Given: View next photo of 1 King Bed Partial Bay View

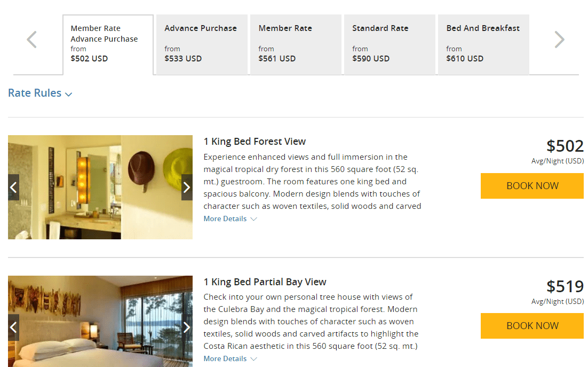Looking at the screenshot, I should [x=187, y=327].
